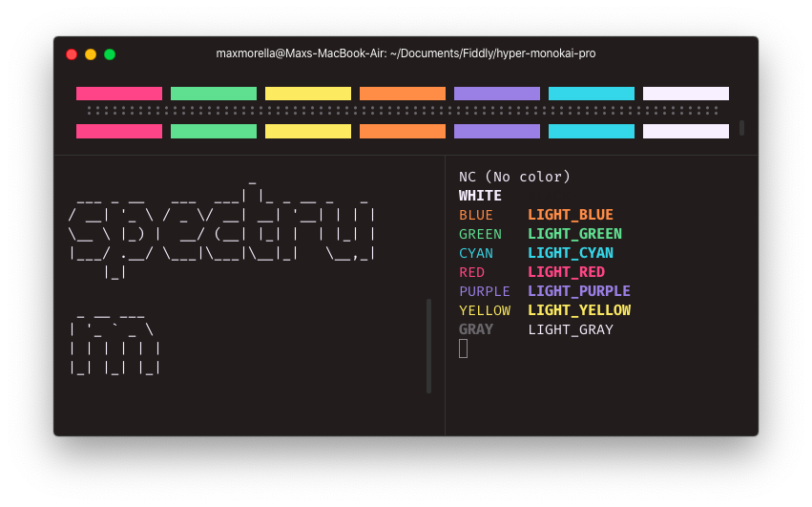812x507 pixels.
Task: Click the pink color bar in the top row
Action: point(119,94)
